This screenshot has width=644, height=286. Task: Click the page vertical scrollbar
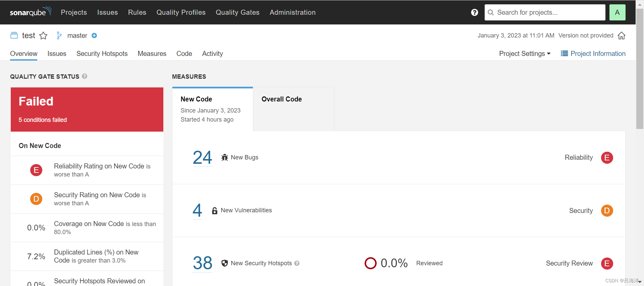coord(640,69)
